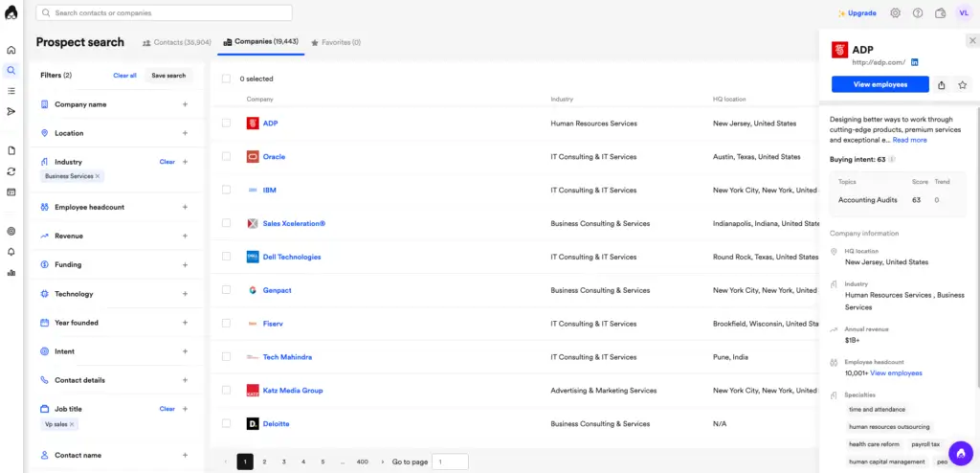Viewport: 980px width, 473px height.
Task: Click the send icon in left sidebar
Action: 11,111
